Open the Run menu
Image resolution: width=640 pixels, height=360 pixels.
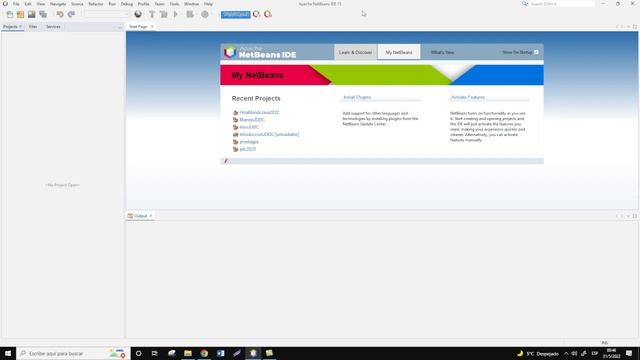coord(112,4)
